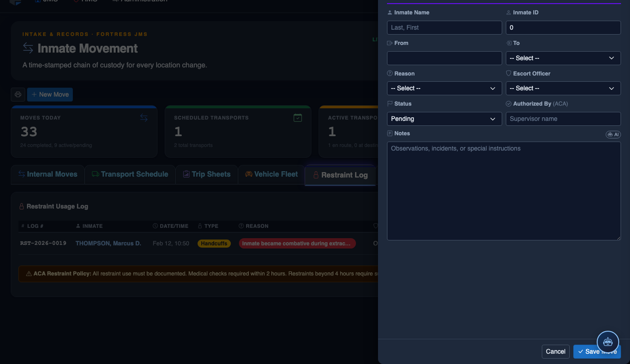The width and height of the screenshot is (630, 364).
Task: Click the INMATE column header
Action: pyautogui.click(x=89, y=226)
